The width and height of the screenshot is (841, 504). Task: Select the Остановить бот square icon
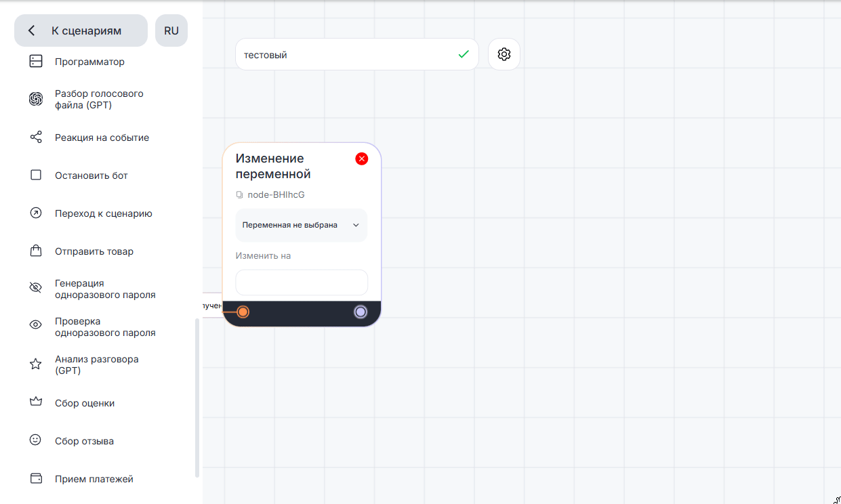[36, 175]
